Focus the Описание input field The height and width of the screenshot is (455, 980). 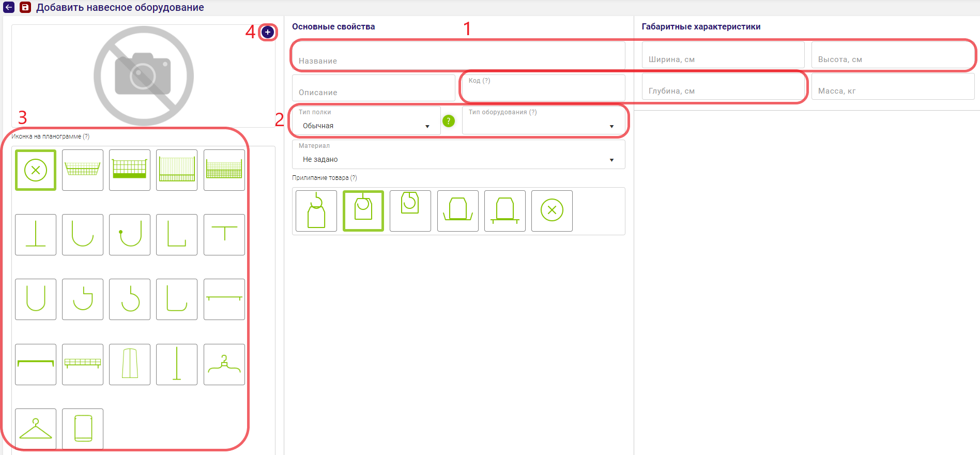coord(374,88)
